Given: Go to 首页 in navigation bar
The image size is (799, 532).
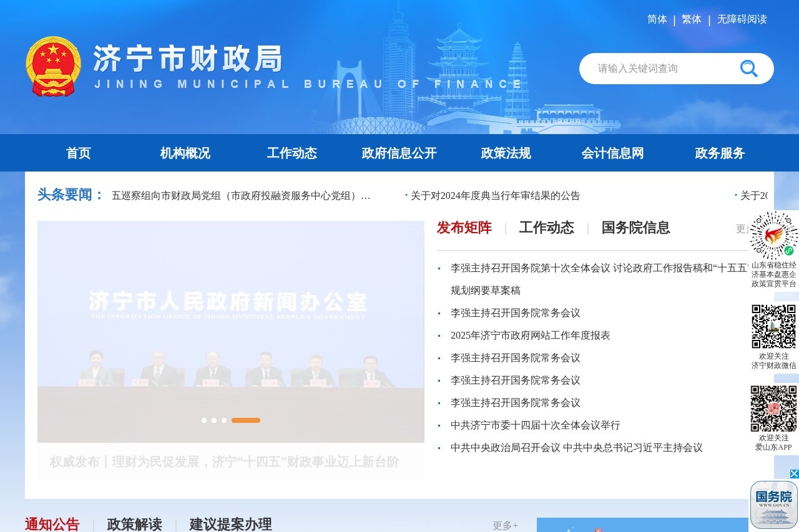Looking at the screenshot, I should click(x=79, y=153).
